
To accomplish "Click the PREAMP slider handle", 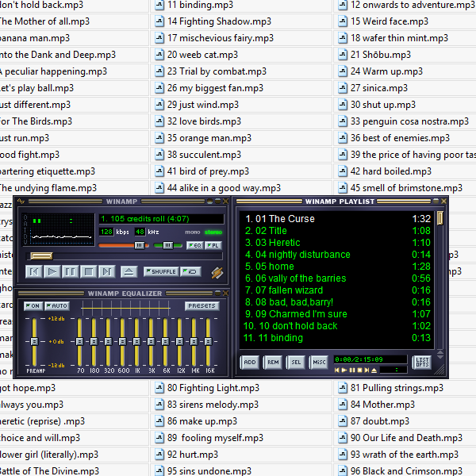I will (x=34, y=341).
